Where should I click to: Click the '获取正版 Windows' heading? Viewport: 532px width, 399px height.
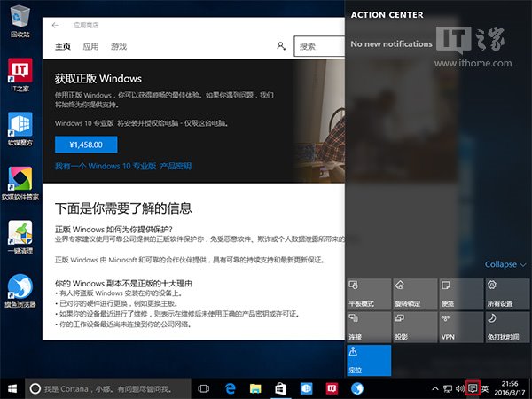pyautogui.click(x=98, y=78)
